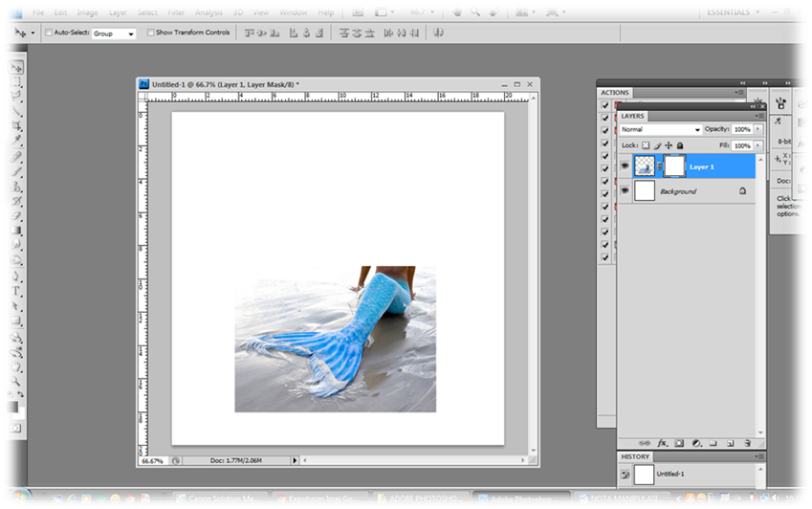The height and width of the screenshot is (509, 812).
Task: Click the foreground color swatch
Action: tap(13, 407)
